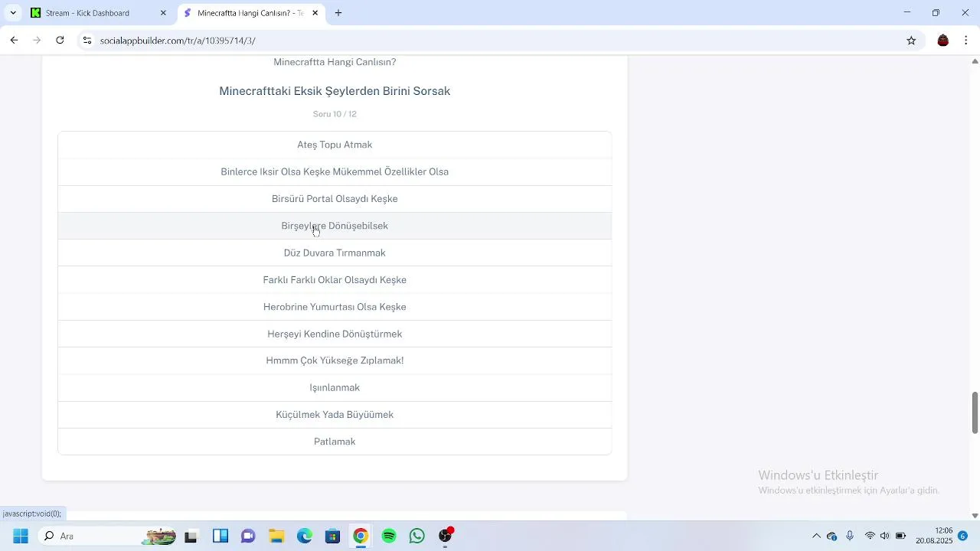This screenshot has width=980, height=551.
Task: Click the microphone tray icon
Action: (850, 536)
